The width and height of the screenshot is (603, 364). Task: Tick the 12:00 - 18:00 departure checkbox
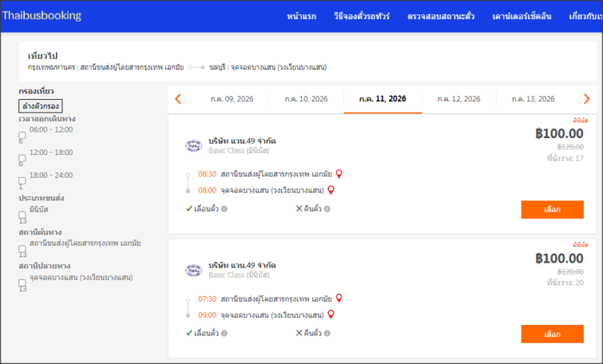pyautogui.click(x=22, y=158)
